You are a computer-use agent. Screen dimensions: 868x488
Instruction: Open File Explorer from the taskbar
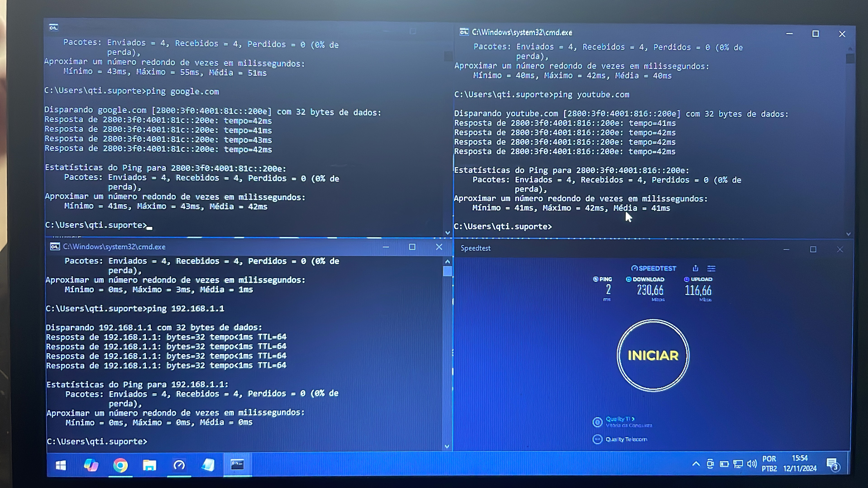click(149, 465)
